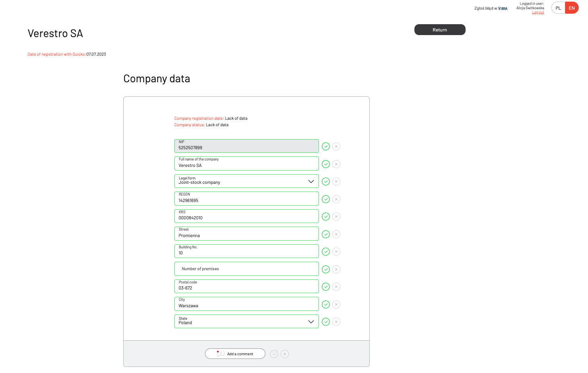Approve the Number of premises field

tap(326, 269)
